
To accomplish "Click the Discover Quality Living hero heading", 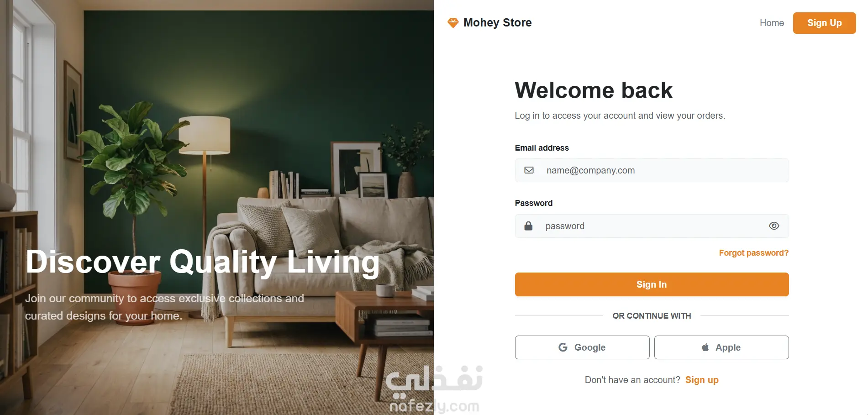I will tap(203, 262).
